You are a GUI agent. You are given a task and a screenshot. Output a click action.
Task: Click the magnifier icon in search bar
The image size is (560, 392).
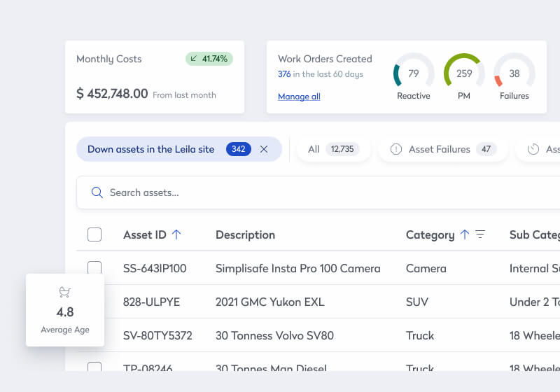pyautogui.click(x=97, y=192)
